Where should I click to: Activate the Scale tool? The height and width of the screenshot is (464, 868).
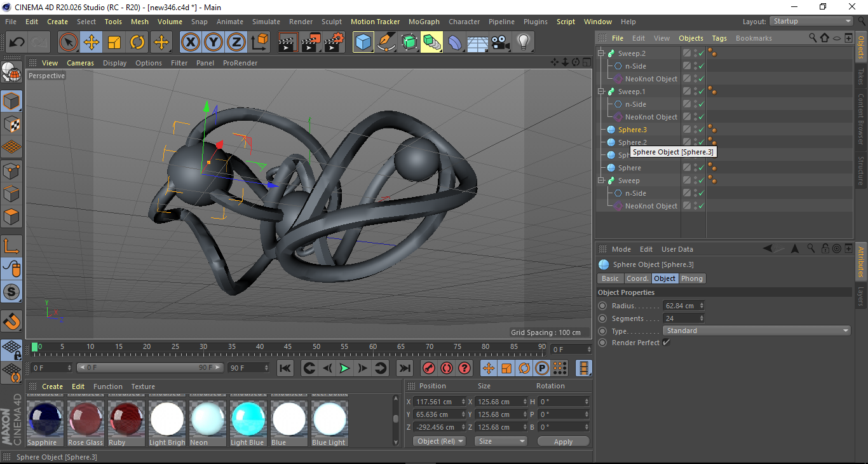pos(114,43)
